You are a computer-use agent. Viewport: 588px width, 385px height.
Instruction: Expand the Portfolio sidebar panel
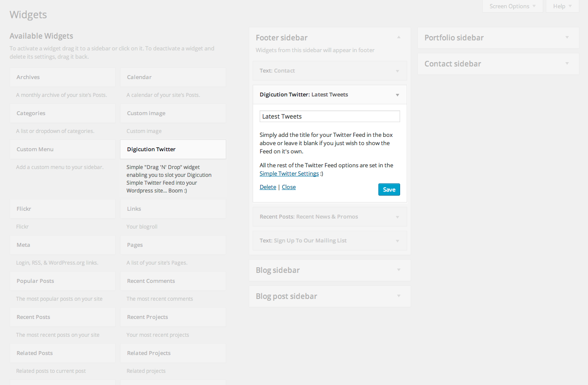click(567, 38)
